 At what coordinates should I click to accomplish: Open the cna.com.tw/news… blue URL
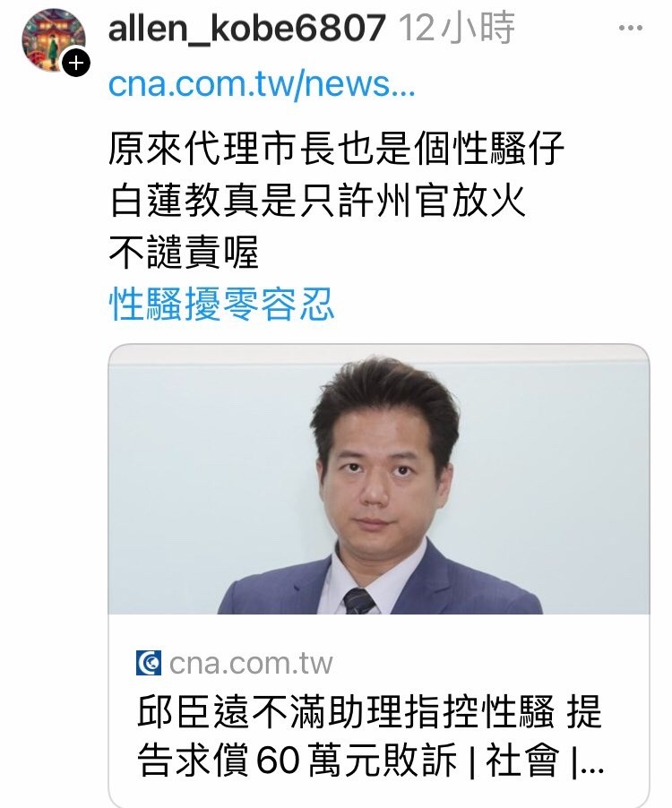pos(262,84)
